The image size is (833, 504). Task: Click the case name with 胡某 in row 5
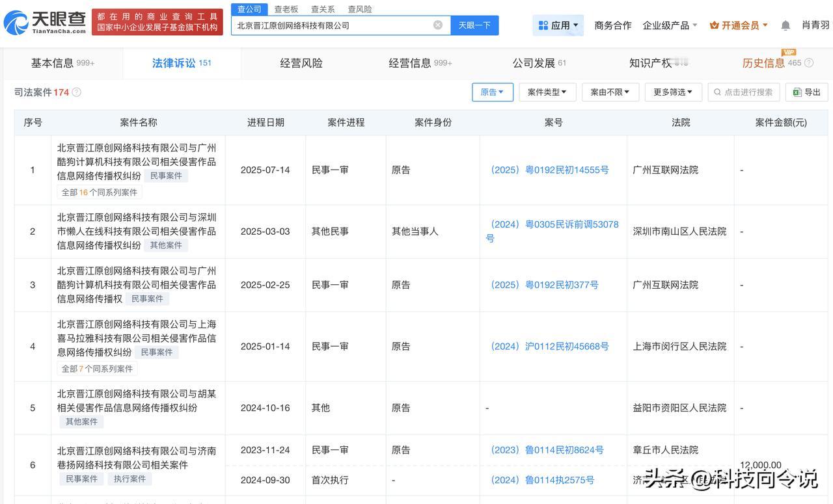pyautogui.click(x=137, y=401)
